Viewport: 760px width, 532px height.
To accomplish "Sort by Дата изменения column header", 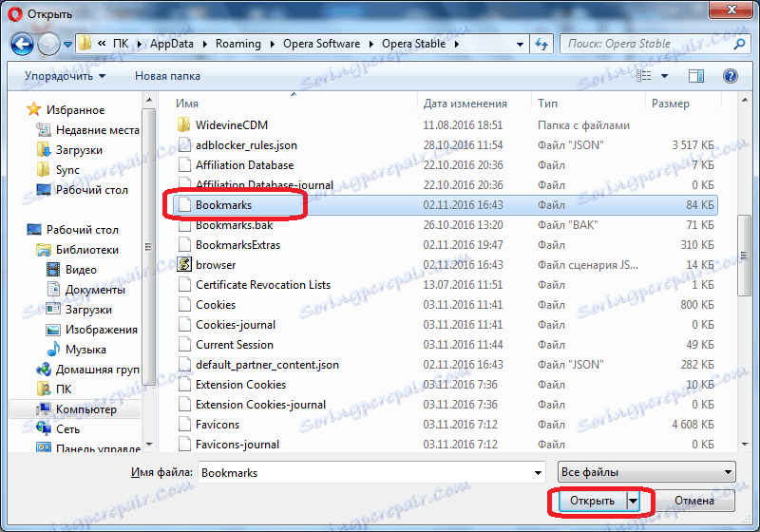I will click(465, 104).
